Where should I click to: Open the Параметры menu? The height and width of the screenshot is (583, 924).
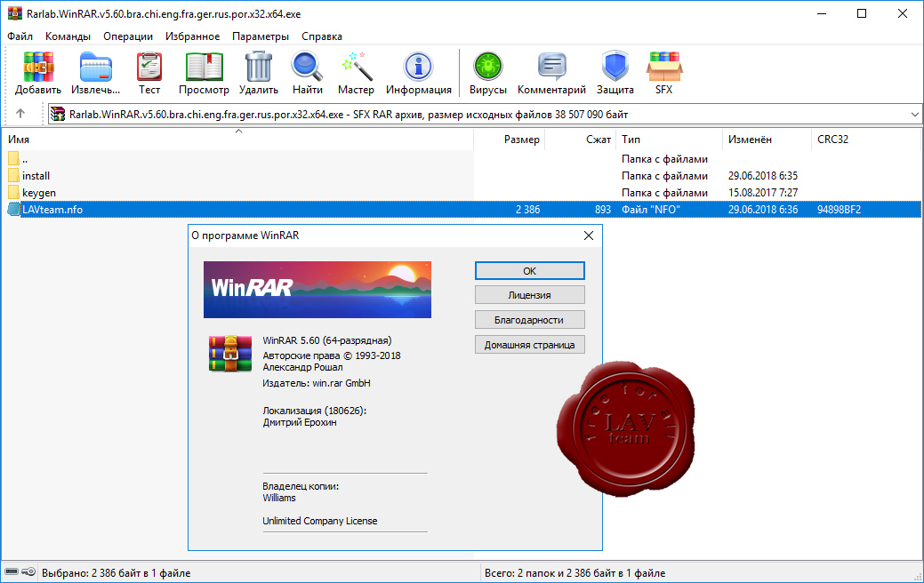pos(261,36)
